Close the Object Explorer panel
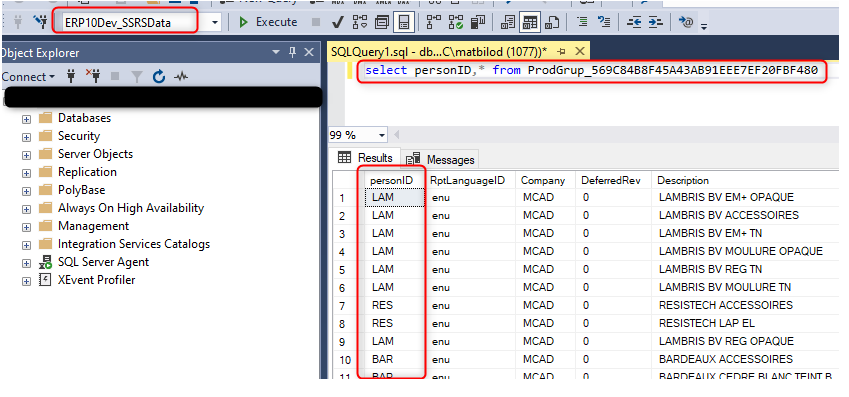The width and height of the screenshot is (849, 397). tap(309, 53)
